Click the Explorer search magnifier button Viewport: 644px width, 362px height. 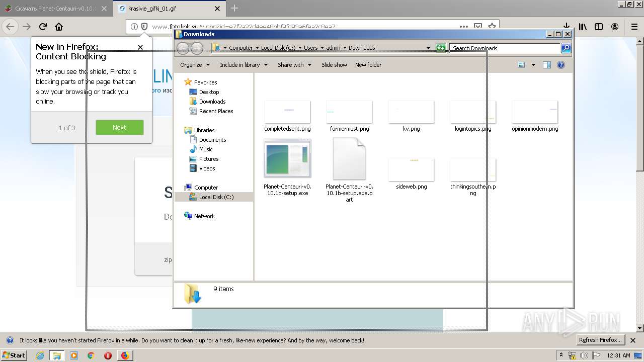566,48
